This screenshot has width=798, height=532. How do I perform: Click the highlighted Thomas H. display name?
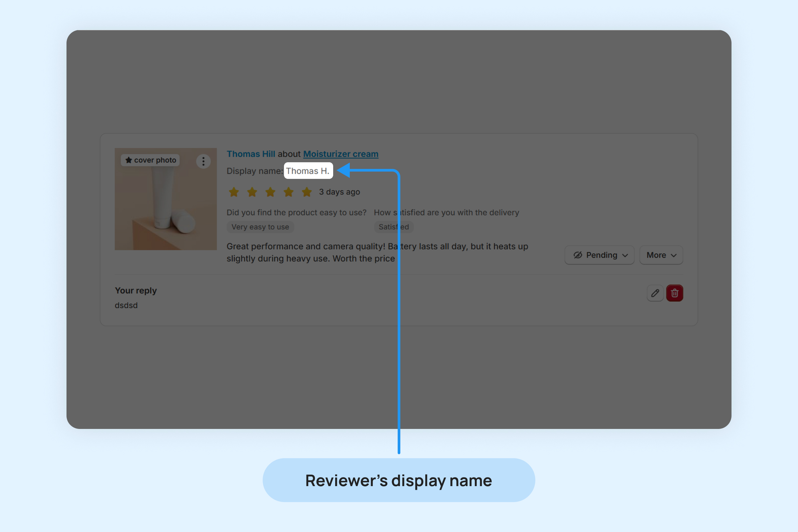(x=308, y=171)
